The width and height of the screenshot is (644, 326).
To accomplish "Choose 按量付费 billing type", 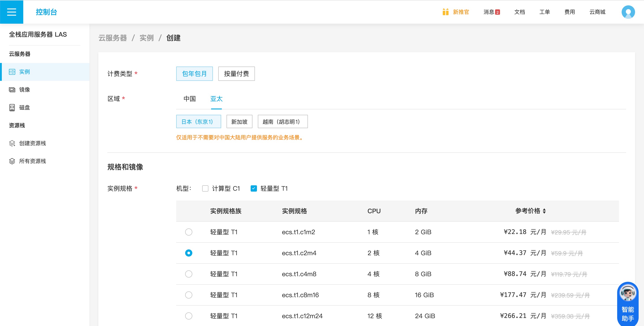I will point(236,74).
